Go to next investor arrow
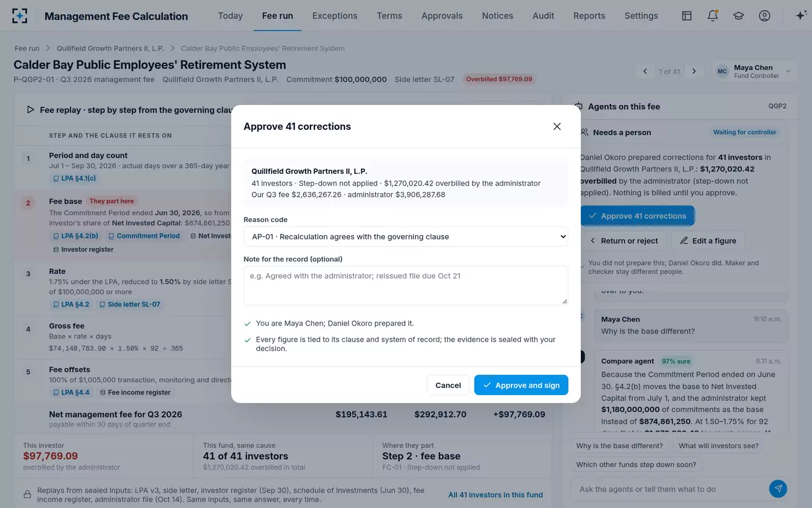Screen dimensions: 812x508 (x=694, y=71)
